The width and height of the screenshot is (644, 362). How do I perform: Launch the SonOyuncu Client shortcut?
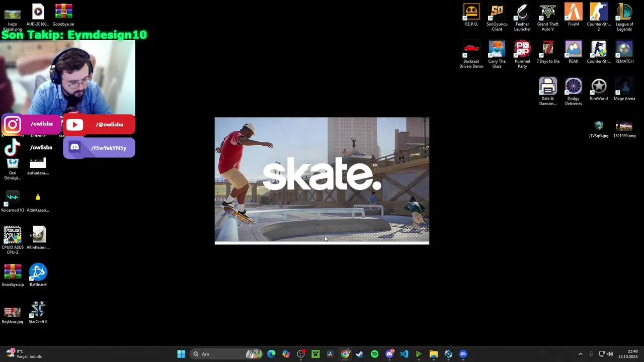pos(497,18)
